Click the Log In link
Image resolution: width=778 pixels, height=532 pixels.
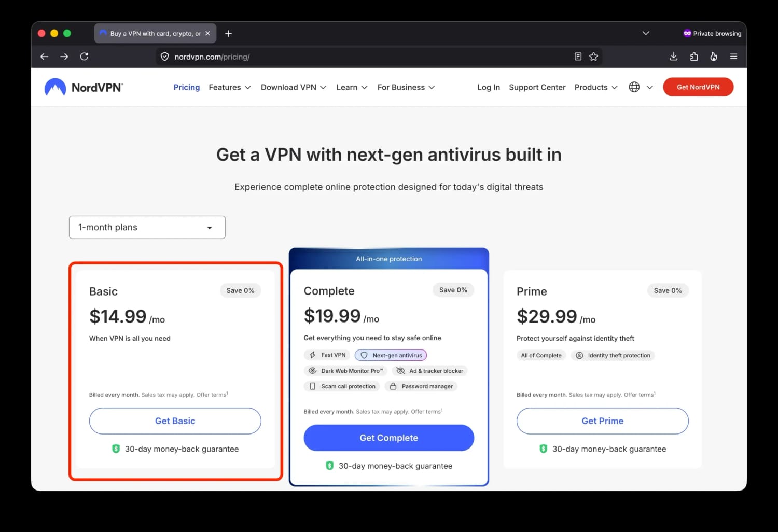click(x=489, y=87)
